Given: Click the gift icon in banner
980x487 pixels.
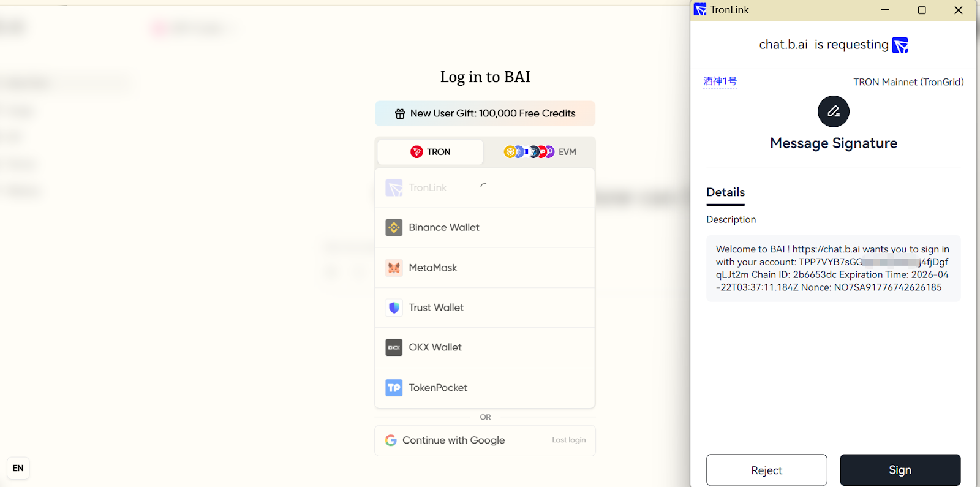Looking at the screenshot, I should pyautogui.click(x=400, y=114).
